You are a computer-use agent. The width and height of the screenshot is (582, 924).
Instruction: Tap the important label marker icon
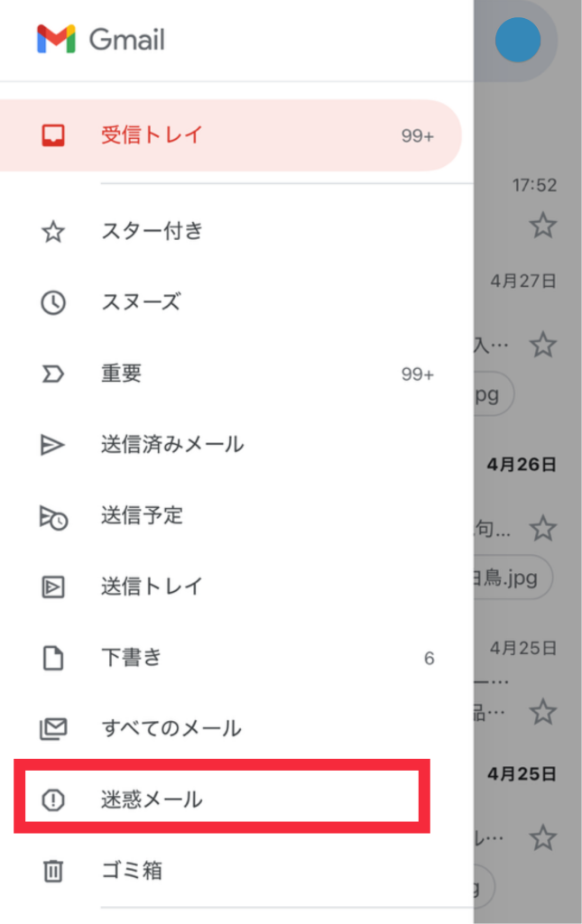(53, 374)
